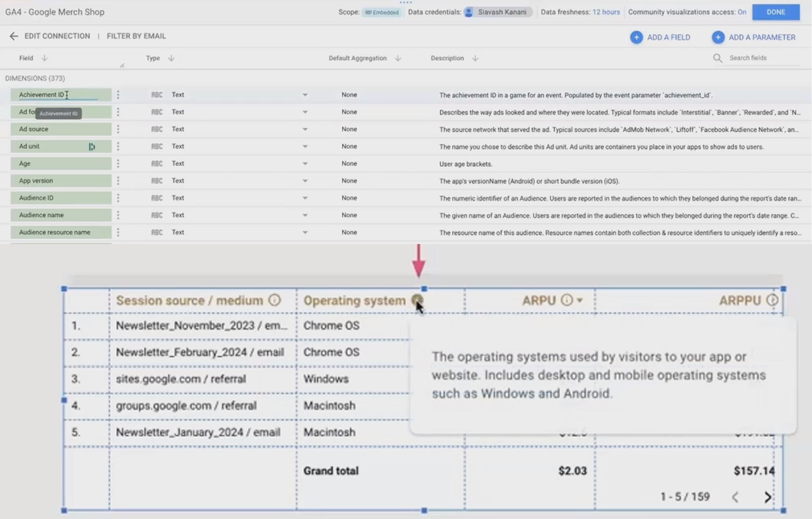Expand the Type dropdown for Achievement ID

coord(305,95)
